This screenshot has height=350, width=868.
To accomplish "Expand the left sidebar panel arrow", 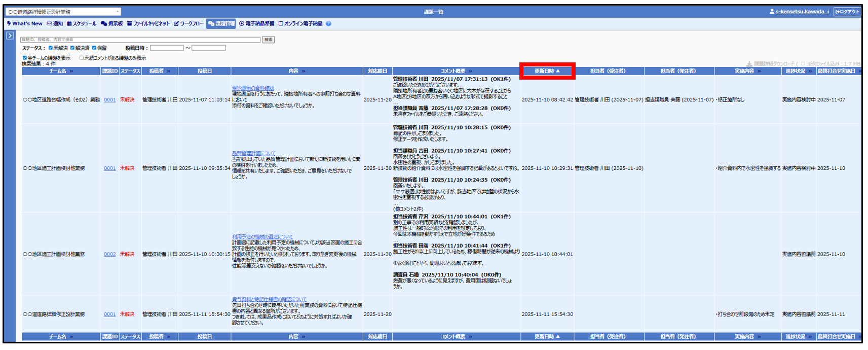I will [10, 36].
